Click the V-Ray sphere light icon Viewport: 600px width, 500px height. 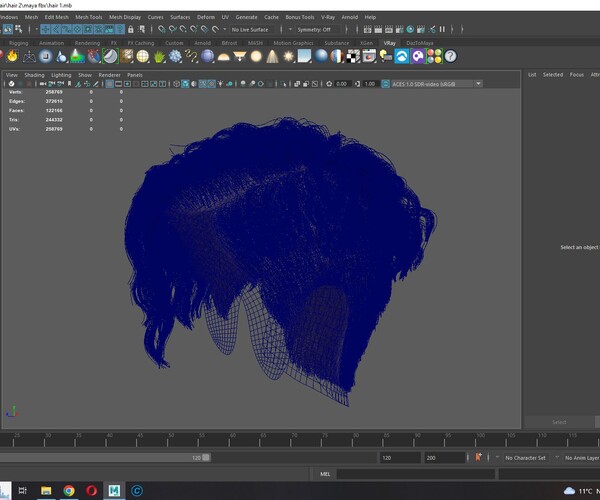click(x=256, y=57)
